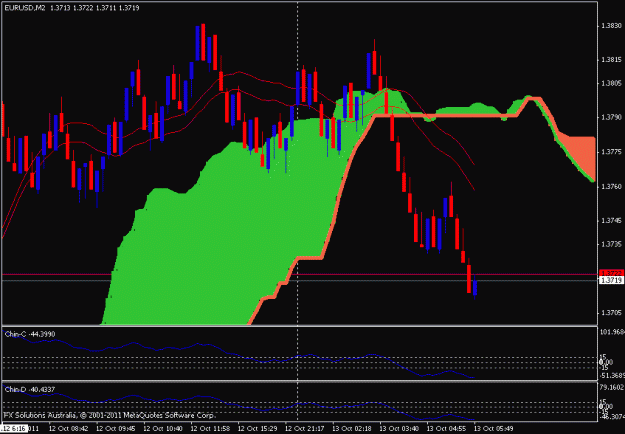Click the 1.3815 price axis label

pos(611,60)
